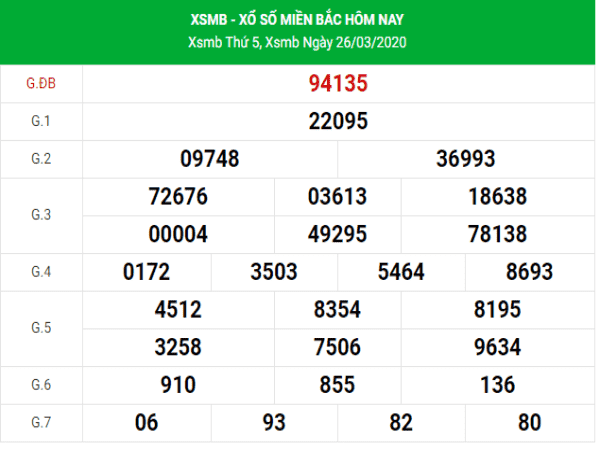Select G.6 number 910
Image resolution: width=600 pixels, height=450 pixels.
pyautogui.click(x=178, y=385)
